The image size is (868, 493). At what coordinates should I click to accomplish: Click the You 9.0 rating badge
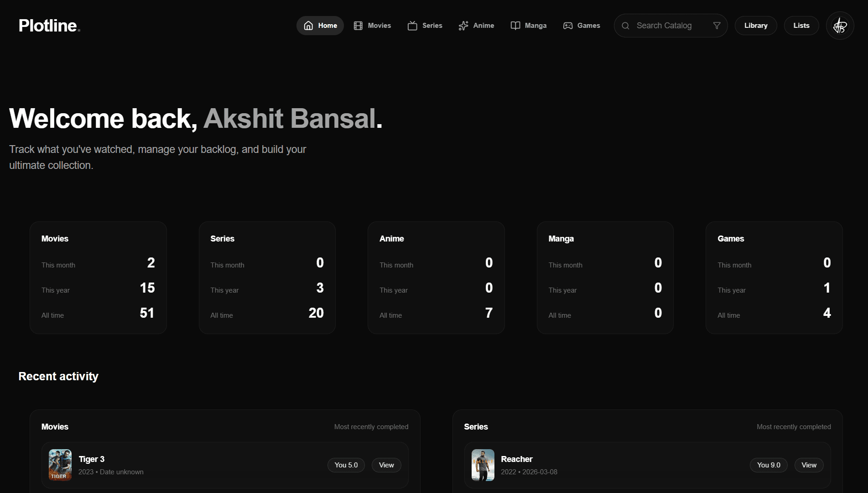pyautogui.click(x=769, y=465)
